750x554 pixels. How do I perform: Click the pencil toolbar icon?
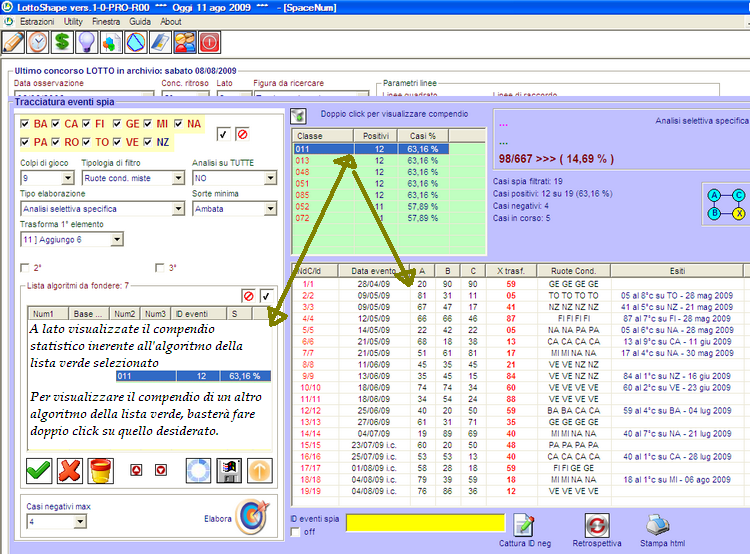(x=14, y=43)
